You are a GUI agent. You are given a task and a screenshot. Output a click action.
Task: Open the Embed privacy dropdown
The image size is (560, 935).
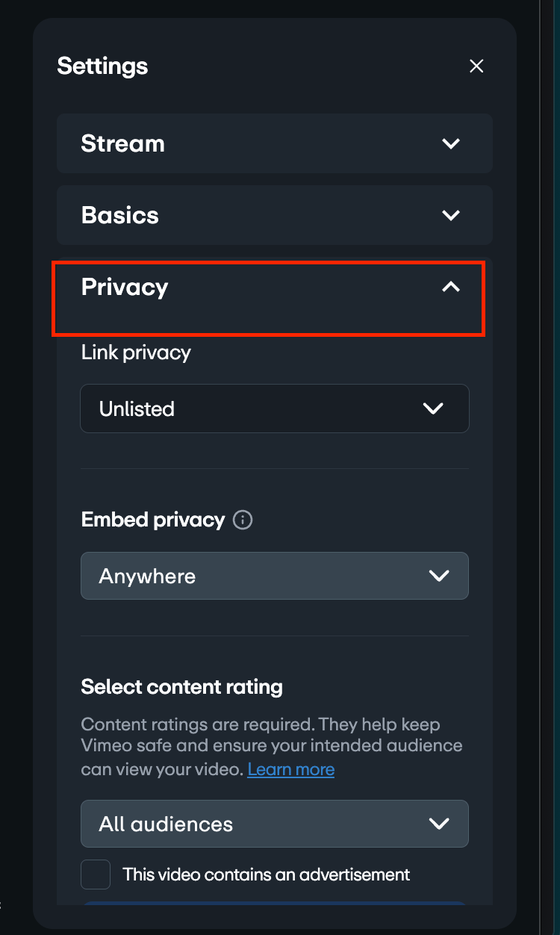275,576
